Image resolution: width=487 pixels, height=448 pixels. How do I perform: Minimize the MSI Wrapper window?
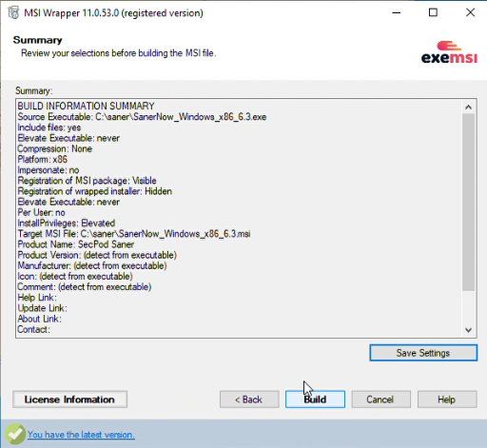tap(397, 12)
